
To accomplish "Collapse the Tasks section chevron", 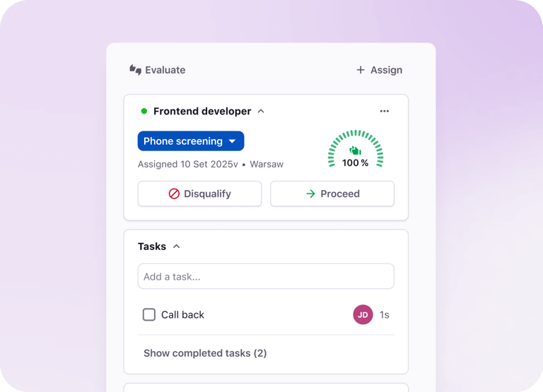I will click(x=177, y=247).
